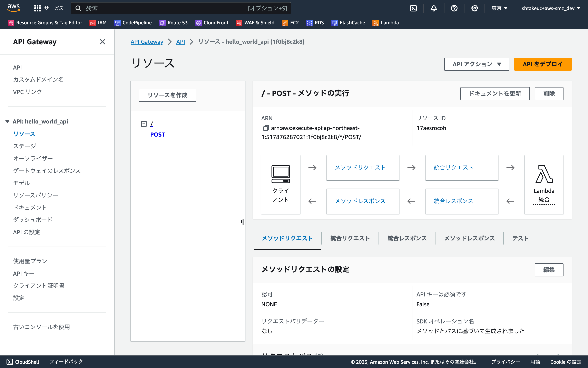Open the CloudFront service shortcut
The height and width of the screenshot is (368, 588).
(212, 23)
